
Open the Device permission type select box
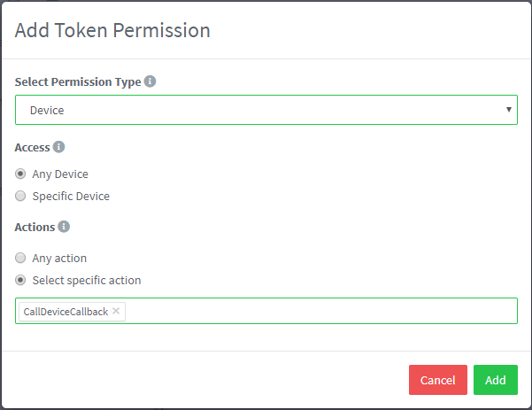click(x=266, y=110)
